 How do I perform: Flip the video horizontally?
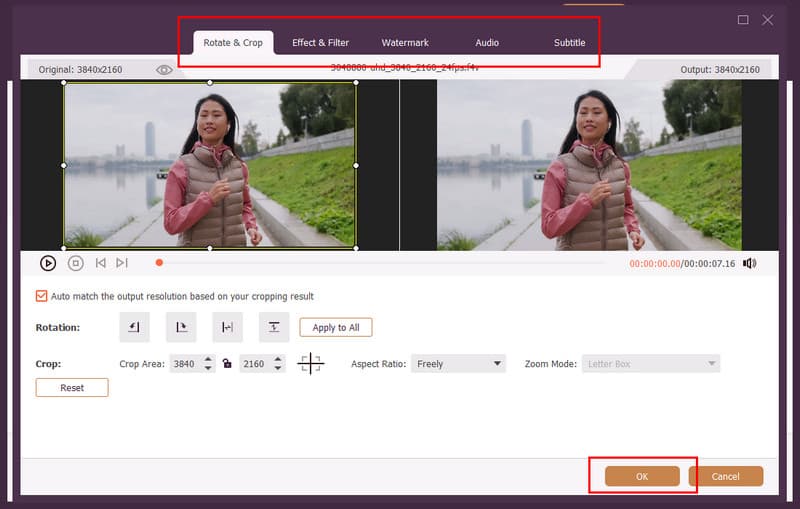point(227,327)
